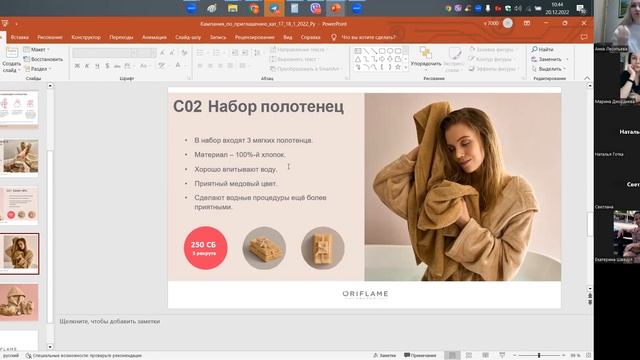
Task: Open the Переходы (Transitions) ribbon tab
Action: point(121,37)
